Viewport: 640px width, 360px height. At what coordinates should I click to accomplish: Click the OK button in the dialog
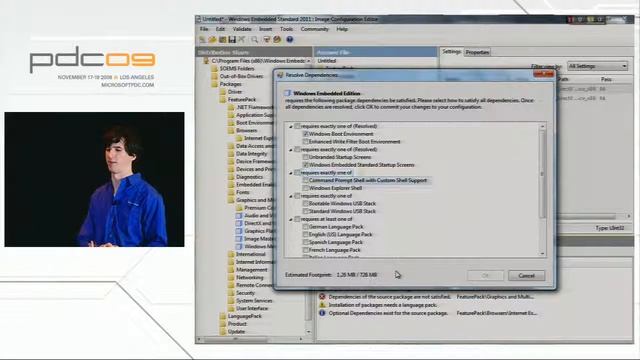coord(485,276)
